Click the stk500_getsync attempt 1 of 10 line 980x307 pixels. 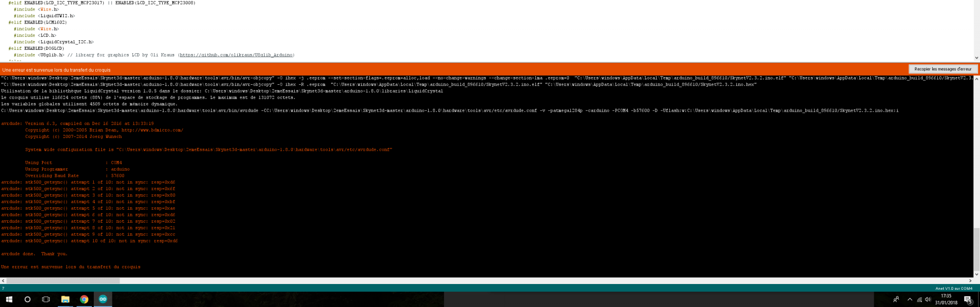(x=88, y=182)
